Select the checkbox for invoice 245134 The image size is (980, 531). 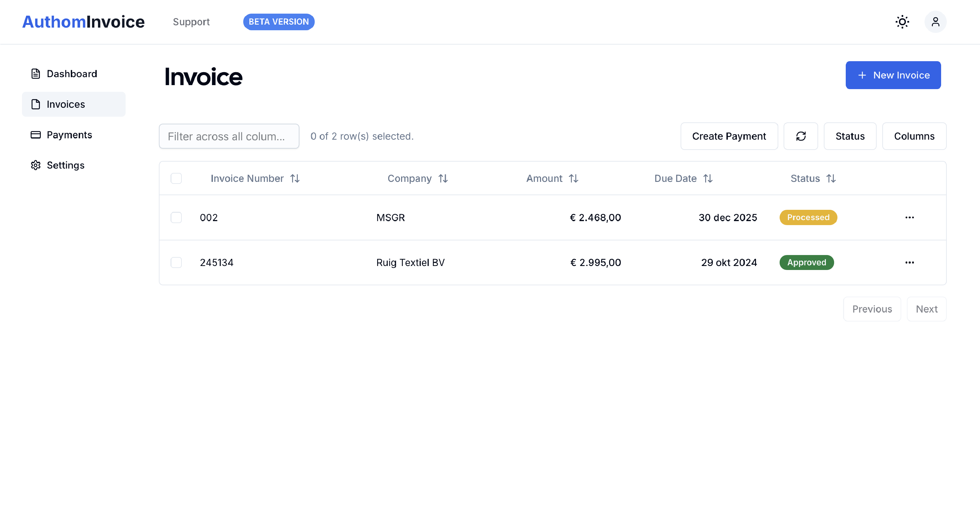pos(176,262)
